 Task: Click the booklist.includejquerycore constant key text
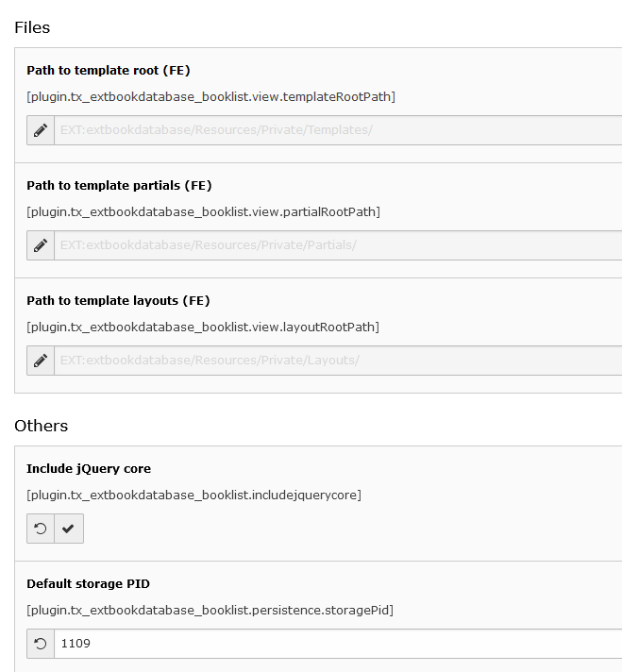tap(193, 496)
